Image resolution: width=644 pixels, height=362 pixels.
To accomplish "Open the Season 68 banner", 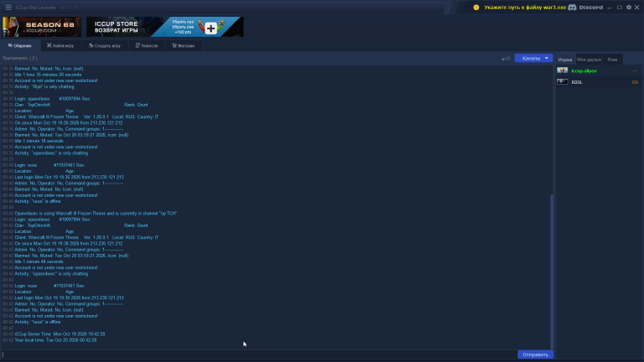I will point(42,27).
